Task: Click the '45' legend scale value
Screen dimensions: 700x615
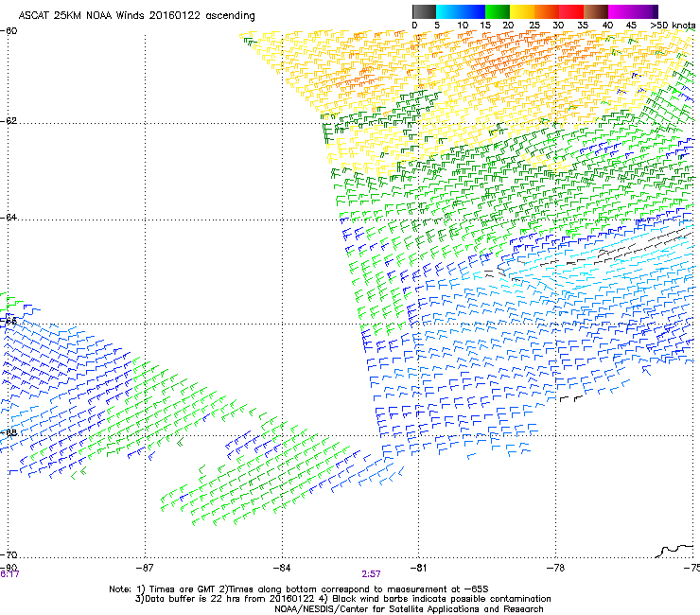Action: click(631, 26)
